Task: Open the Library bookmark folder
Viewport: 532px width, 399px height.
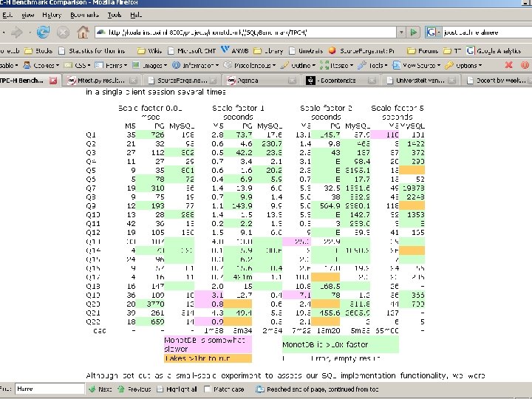Action: pos(268,51)
